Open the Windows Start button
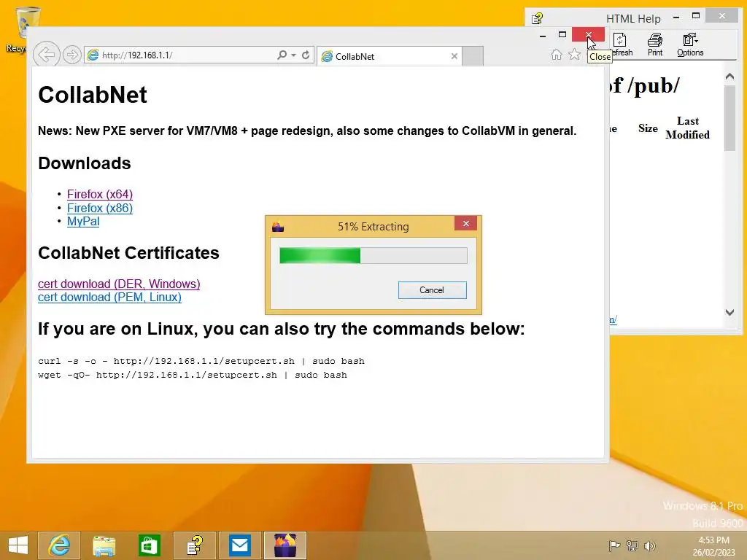 pos(18,545)
